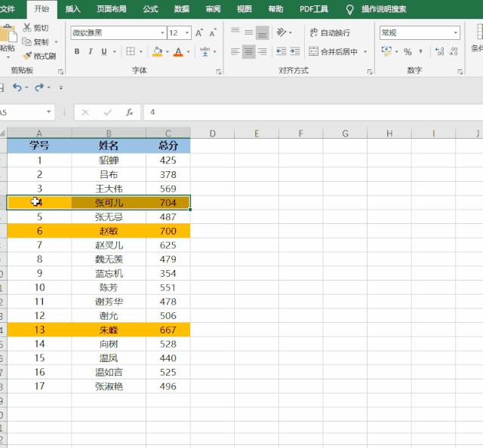
Task: Open the underline style dropdown arrow
Action: point(114,51)
